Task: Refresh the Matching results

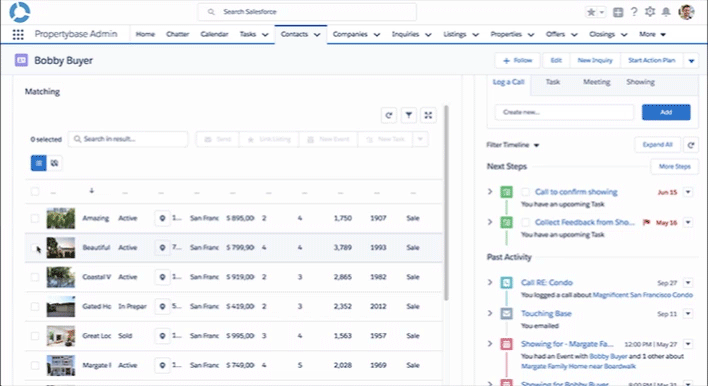Action: (389, 116)
